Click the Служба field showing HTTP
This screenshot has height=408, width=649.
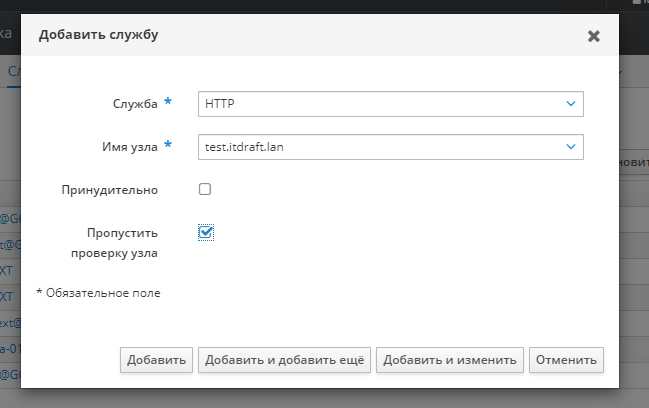380,103
